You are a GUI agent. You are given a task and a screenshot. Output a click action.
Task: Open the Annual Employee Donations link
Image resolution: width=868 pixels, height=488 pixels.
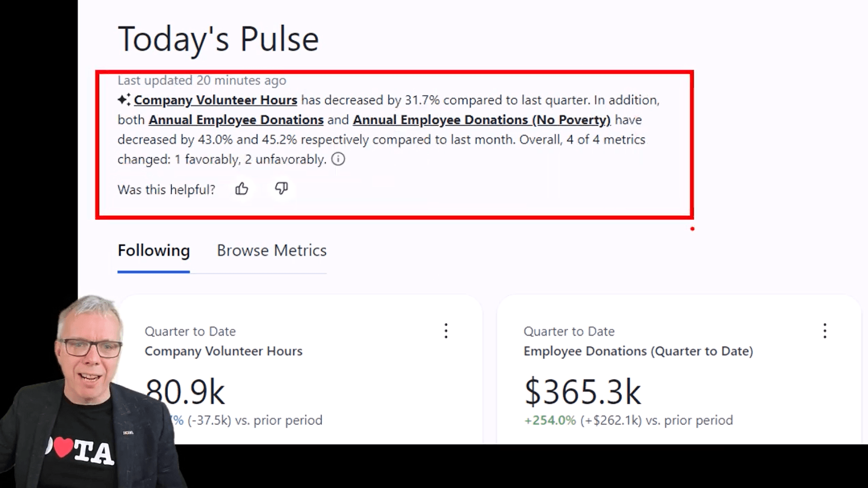236,120
